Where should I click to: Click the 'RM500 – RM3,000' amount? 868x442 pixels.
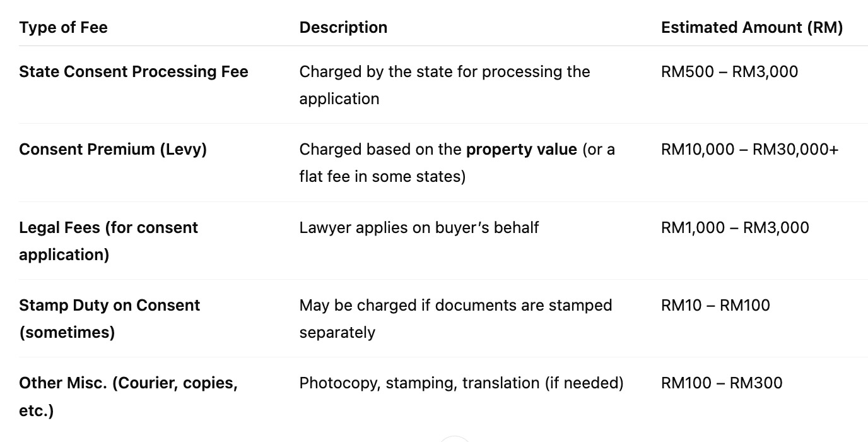[729, 72]
